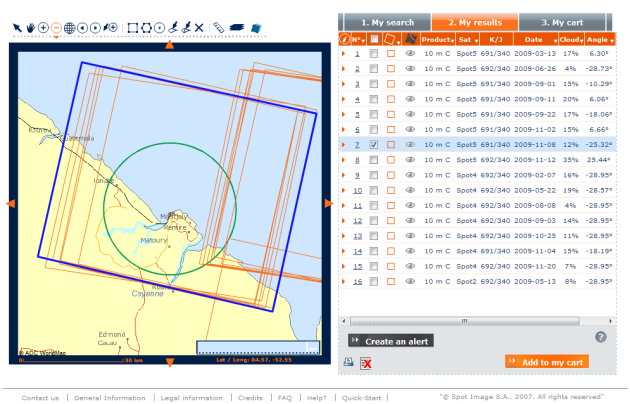The height and width of the screenshot is (404, 630).
Task: Open the Contact us footer link
Action: (40, 398)
